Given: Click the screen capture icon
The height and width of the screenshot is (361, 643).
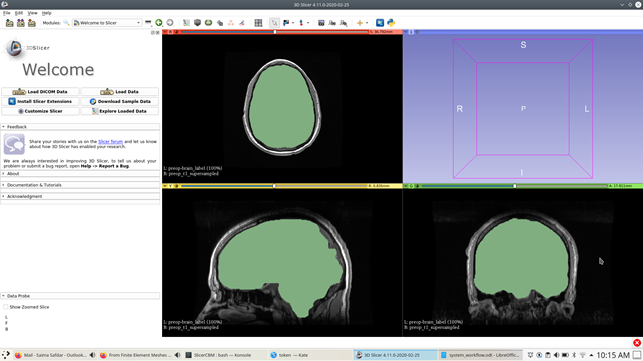Looking at the screenshot, I should pyautogui.click(x=321, y=23).
